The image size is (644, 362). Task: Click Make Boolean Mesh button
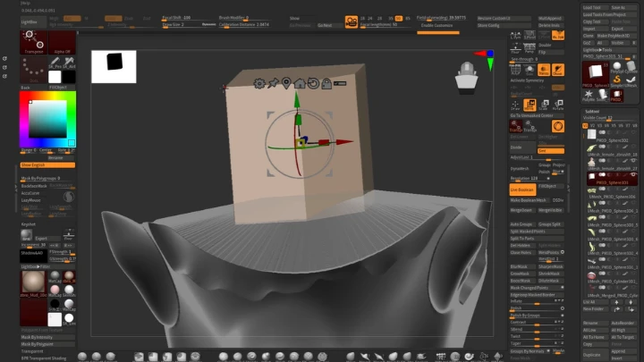click(529, 200)
